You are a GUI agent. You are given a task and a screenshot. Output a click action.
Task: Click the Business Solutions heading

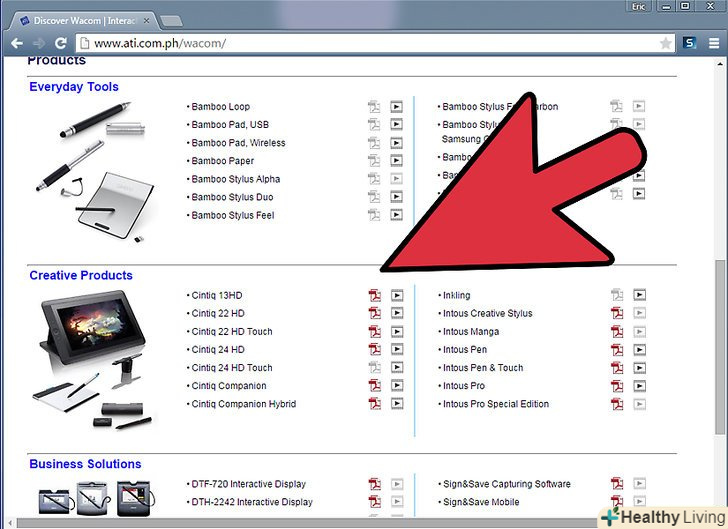[85, 464]
